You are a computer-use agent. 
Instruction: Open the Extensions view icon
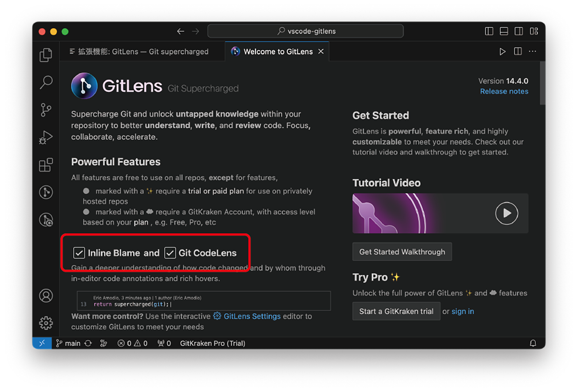pos(46,165)
